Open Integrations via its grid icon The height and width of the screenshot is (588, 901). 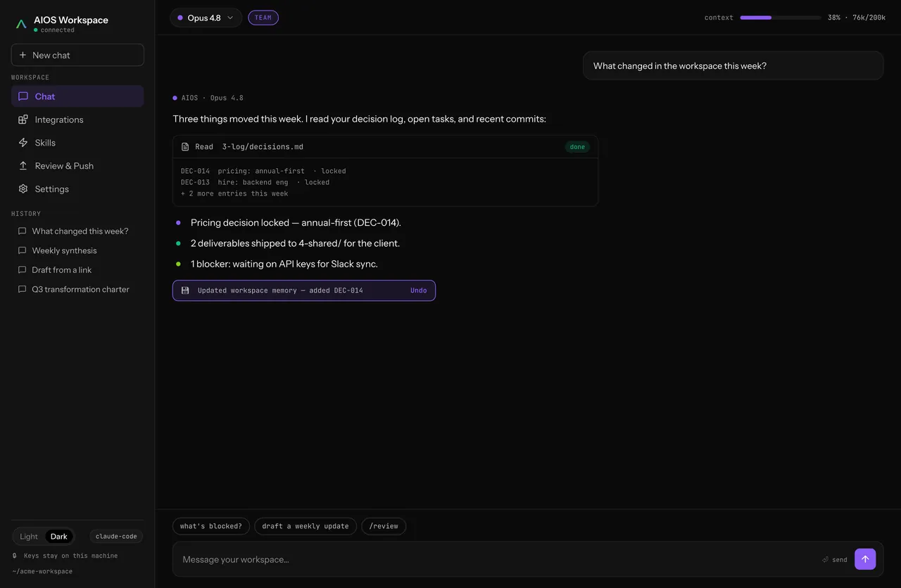[x=23, y=120]
